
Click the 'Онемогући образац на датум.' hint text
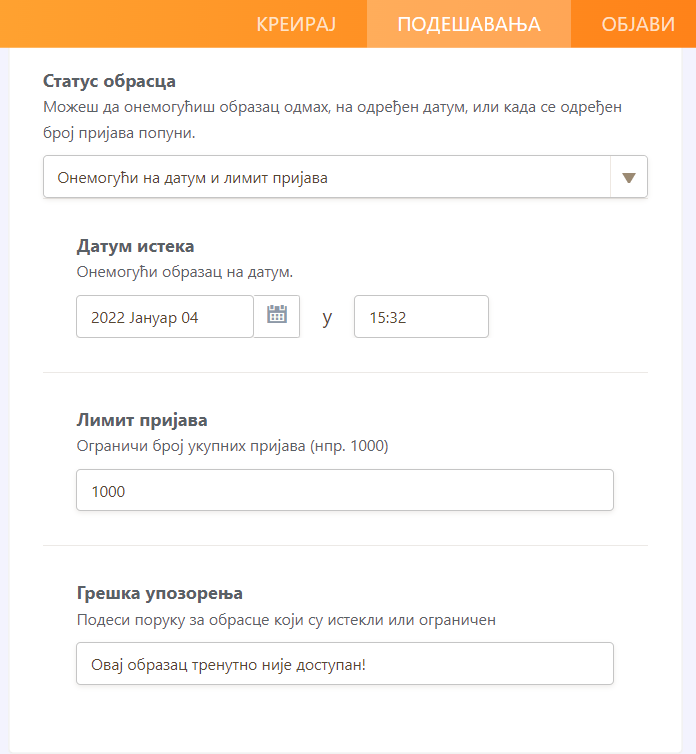click(184, 271)
